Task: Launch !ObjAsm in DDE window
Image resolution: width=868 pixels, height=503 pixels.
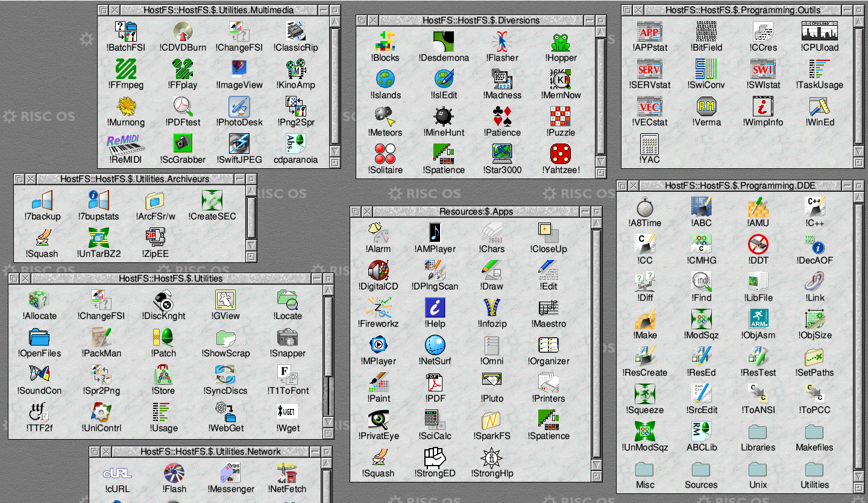Action: coord(758,320)
